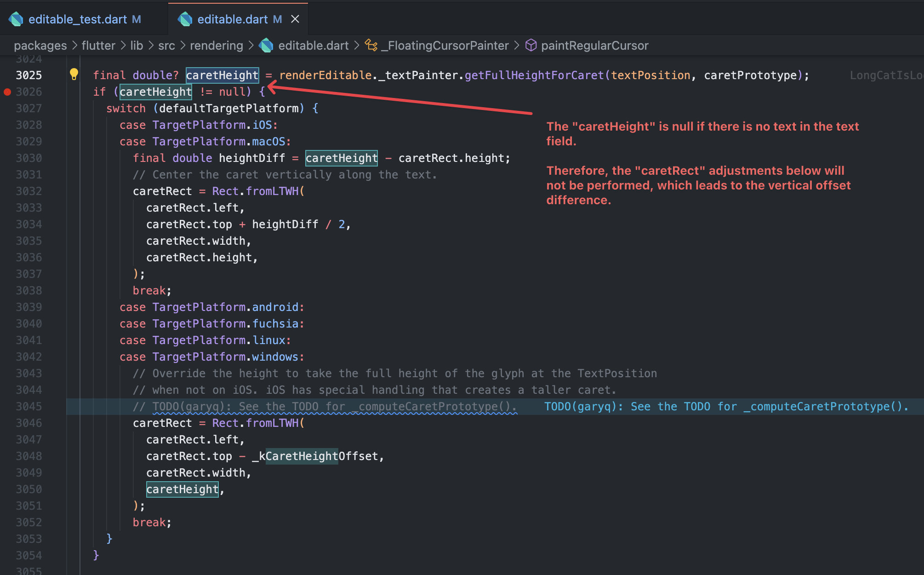Set a breakpoint in the gutter at line 3028
Image resolution: width=924 pixels, height=575 pixels.
click(x=7, y=125)
